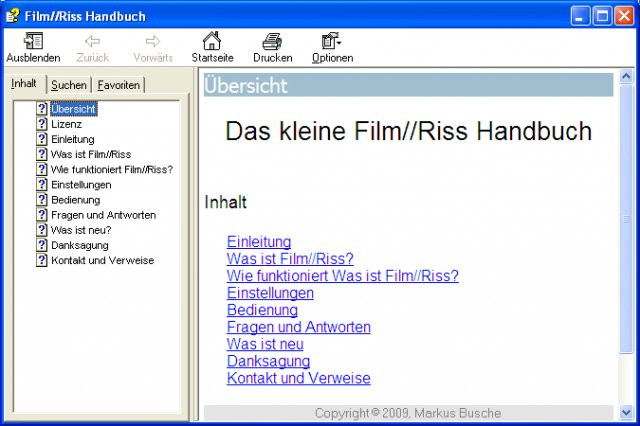The height and width of the screenshot is (426, 640).
Task: Click the topic icon beside Einstellungen
Action: point(42,184)
